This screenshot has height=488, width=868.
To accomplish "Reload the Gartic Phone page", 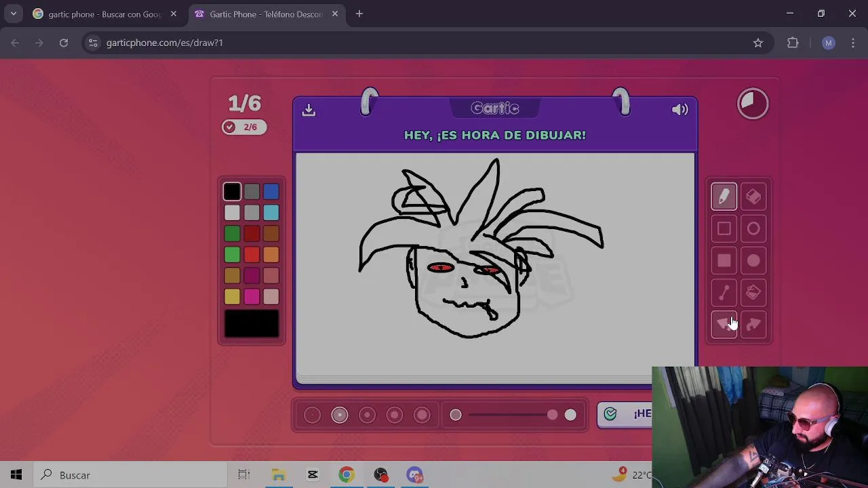I will 64,43.
